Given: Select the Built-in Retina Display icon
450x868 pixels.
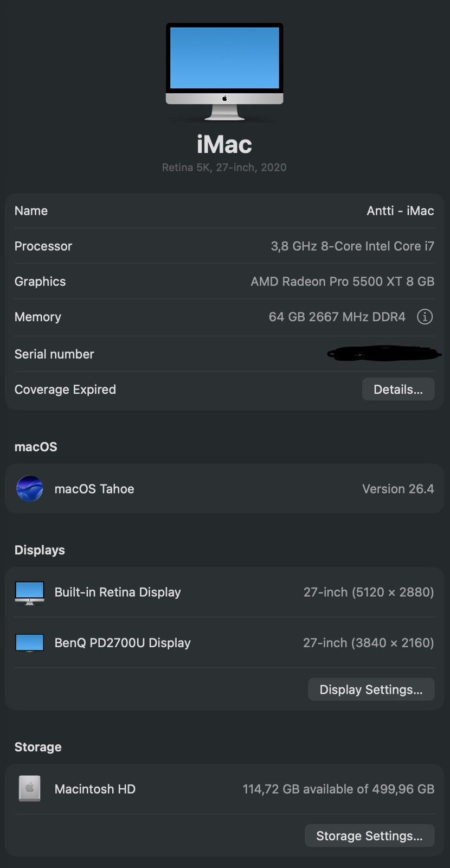Looking at the screenshot, I should pyautogui.click(x=30, y=592).
